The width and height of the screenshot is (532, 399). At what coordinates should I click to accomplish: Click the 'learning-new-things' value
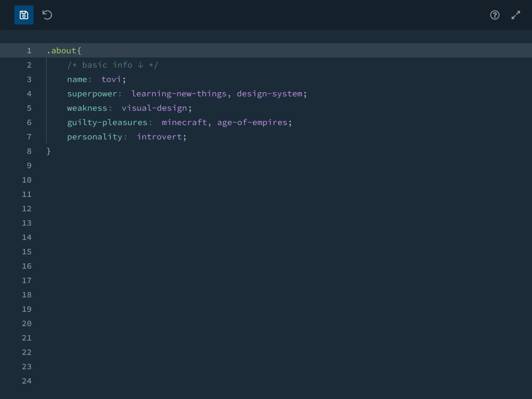coord(179,94)
